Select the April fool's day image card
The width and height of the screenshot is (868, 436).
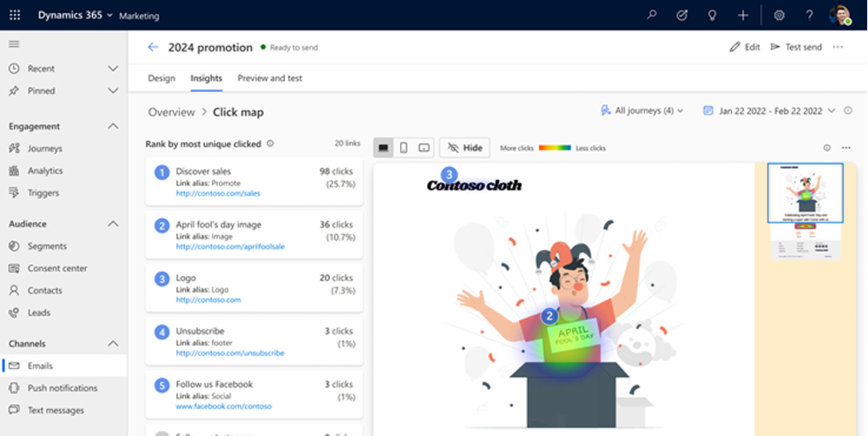pyautogui.click(x=254, y=235)
